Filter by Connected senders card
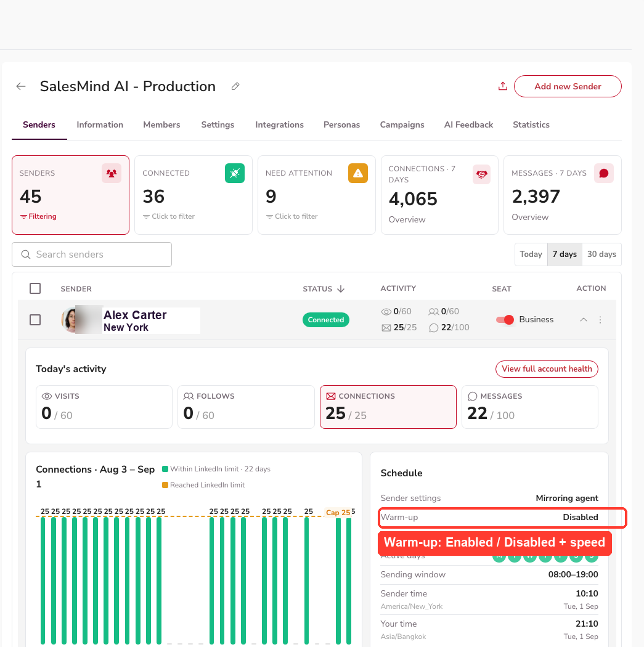Screen dimensions: 644x647 point(193,195)
